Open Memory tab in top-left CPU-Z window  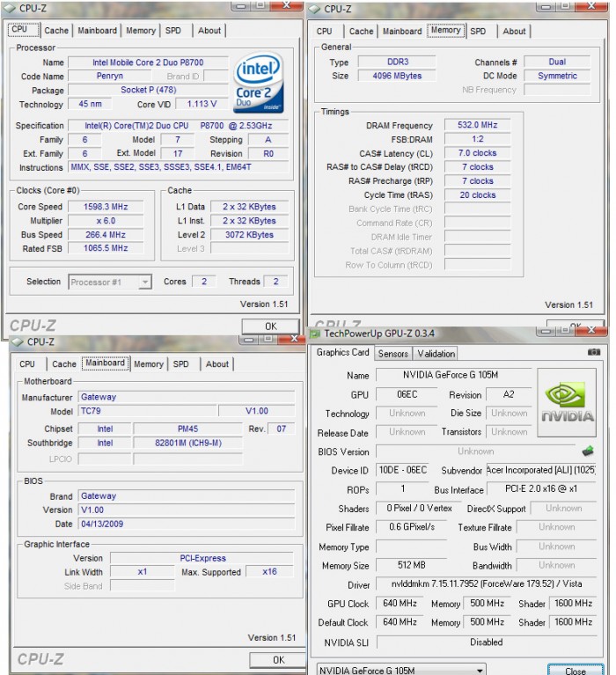141,31
